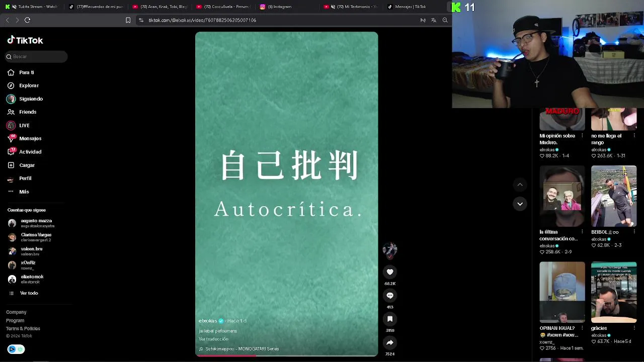Share video with arrow icon
The width and height of the screenshot is (644, 362).
coord(390,342)
